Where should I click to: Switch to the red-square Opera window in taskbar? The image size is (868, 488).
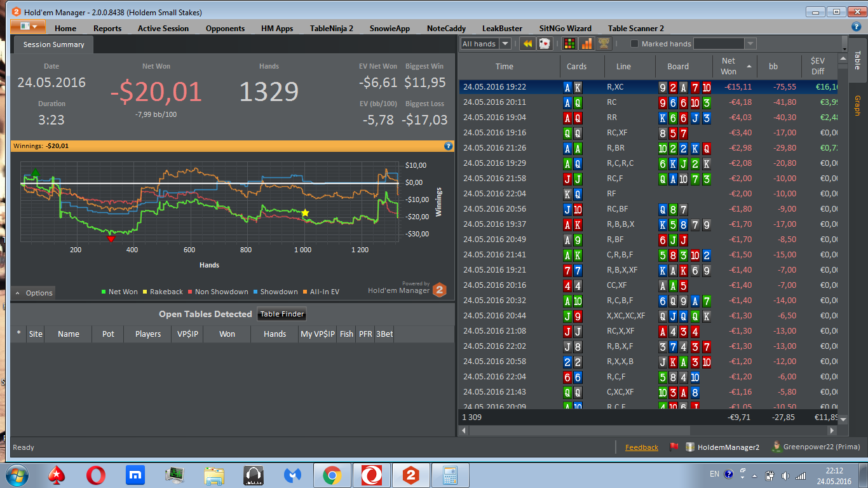click(x=371, y=475)
